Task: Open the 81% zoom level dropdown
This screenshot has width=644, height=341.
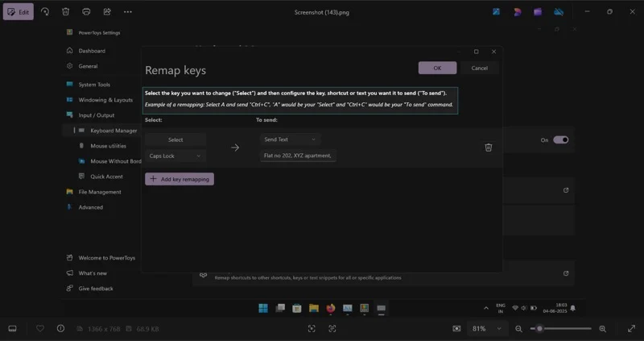Action: [x=487, y=329]
